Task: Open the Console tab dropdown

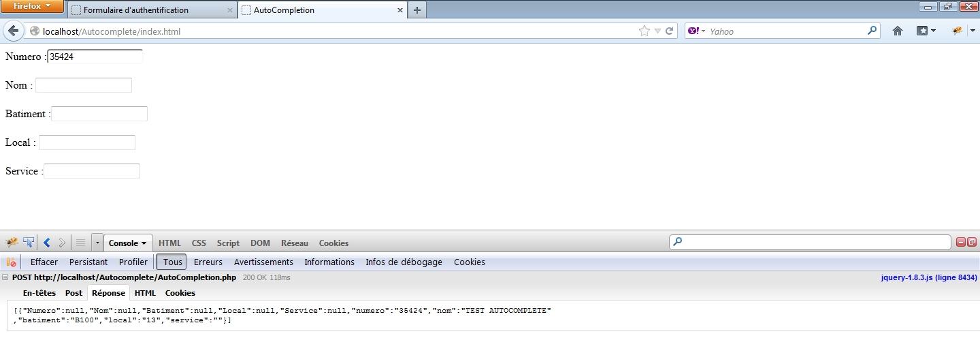Action: tap(144, 243)
